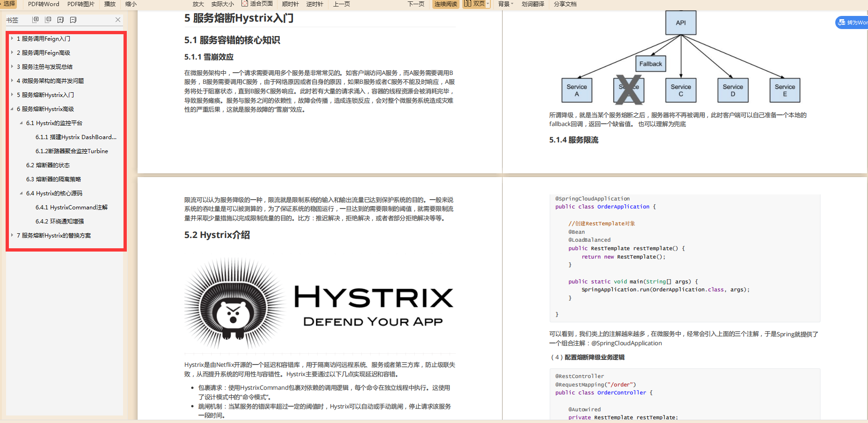
Task: Click the add bookmark icon
Action: (x=60, y=20)
